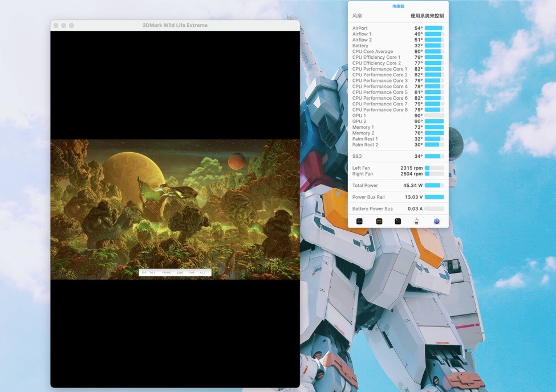Select the Battery Power Bus reading
This screenshot has height=392, width=556.
tap(398, 209)
